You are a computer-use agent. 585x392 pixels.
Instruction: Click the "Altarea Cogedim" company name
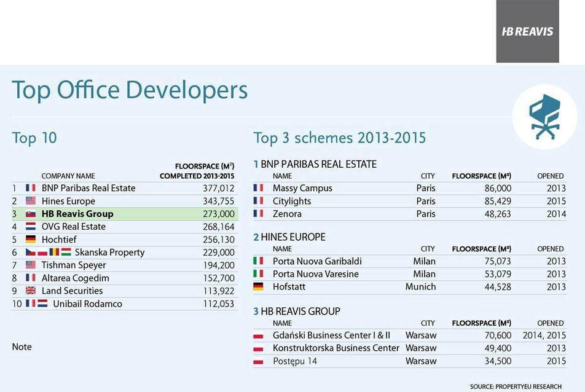coord(76,278)
